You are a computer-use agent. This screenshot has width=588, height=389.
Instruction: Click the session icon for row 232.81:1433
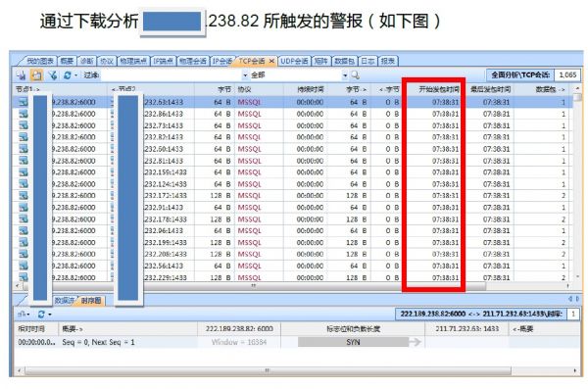24,161
